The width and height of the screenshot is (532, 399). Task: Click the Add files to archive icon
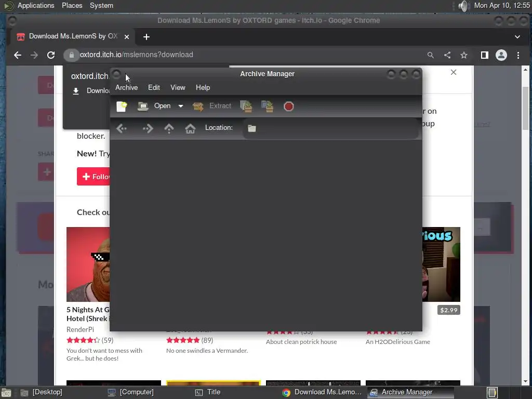[246, 106]
